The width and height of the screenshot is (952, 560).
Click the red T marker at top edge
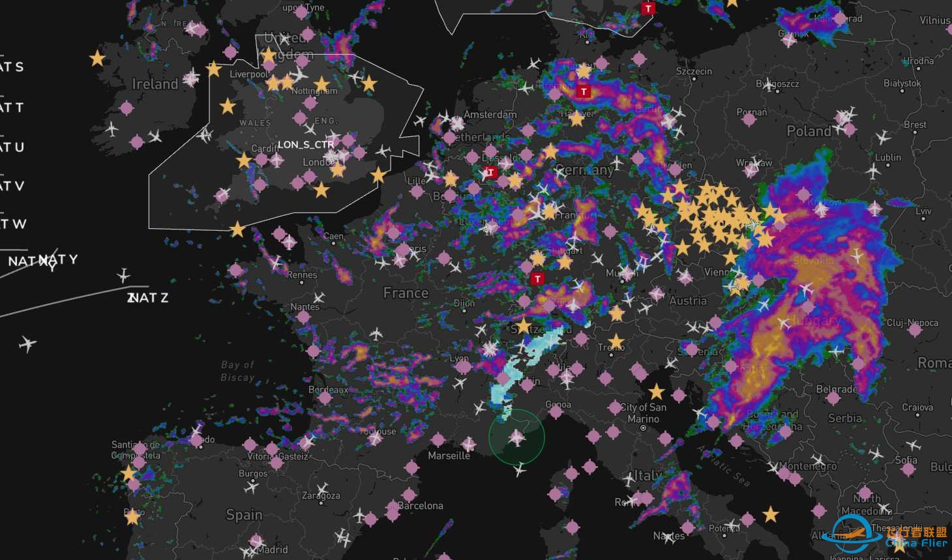[647, 8]
